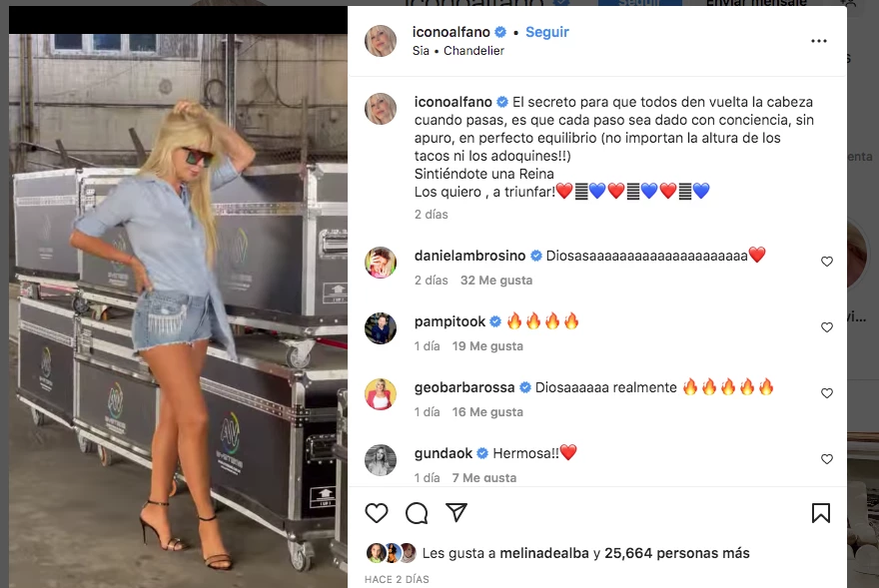Viewport: 879px width, 588px height.
Task: Like the post with the heart icon
Action: (377, 513)
